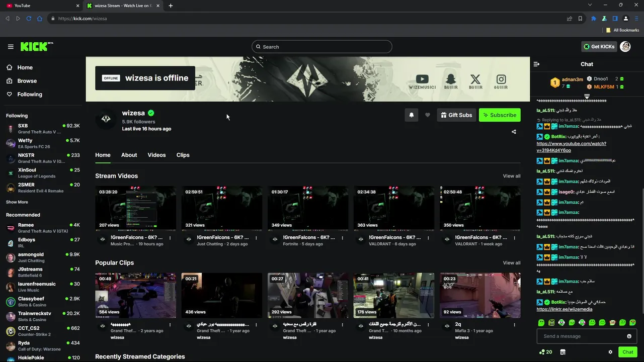The height and width of the screenshot is (362, 644).
Task: Click adnan3m in chat leaderboard
Action: (572, 79)
